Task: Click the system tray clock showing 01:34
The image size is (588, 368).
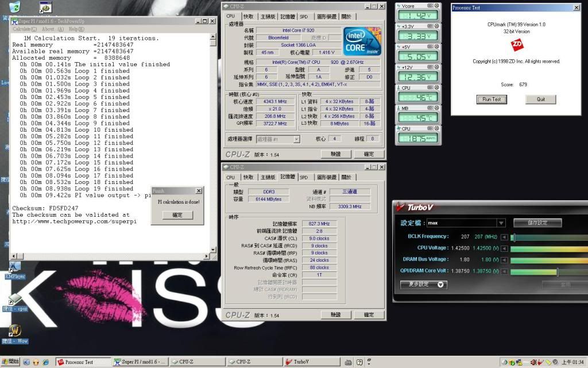Action: click(572, 362)
